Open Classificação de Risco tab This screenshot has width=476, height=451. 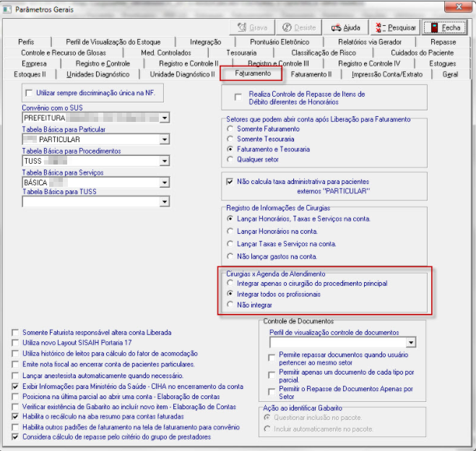click(x=324, y=53)
